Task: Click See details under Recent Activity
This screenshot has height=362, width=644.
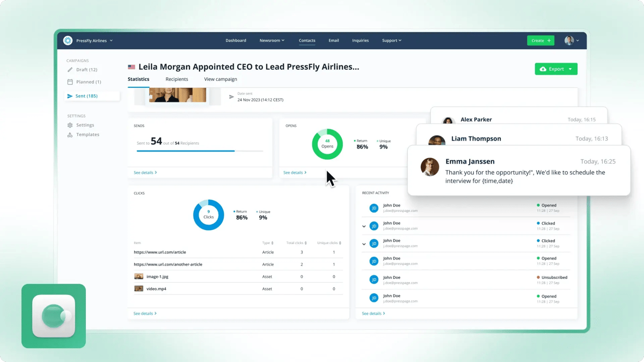Action: [374, 313]
